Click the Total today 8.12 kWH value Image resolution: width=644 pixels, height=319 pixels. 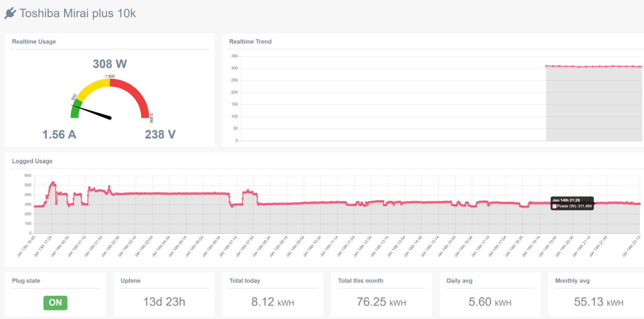click(x=272, y=302)
